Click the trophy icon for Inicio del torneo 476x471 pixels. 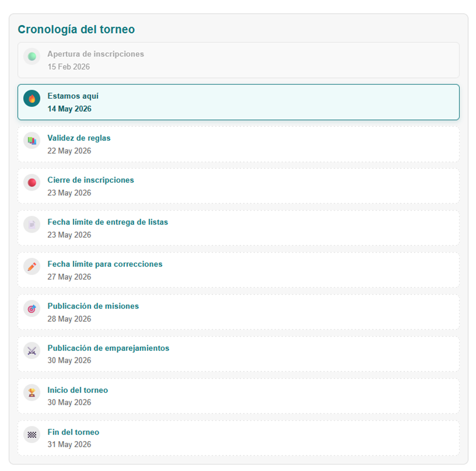point(32,393)
